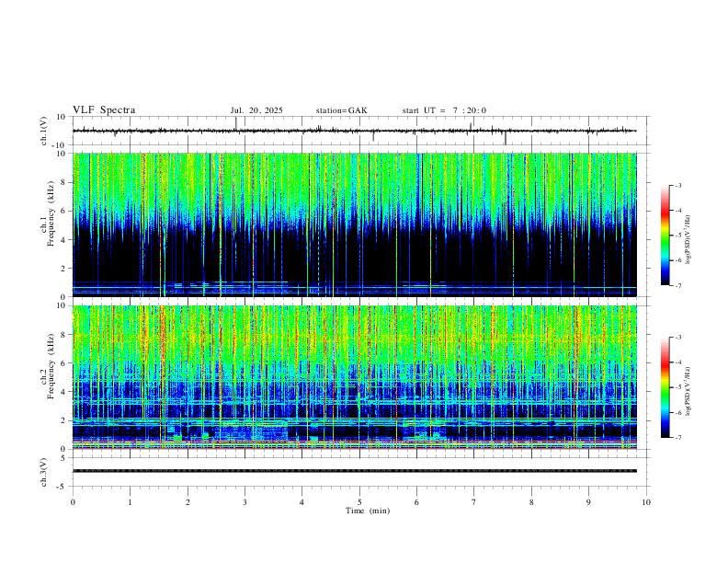Click the 'ch.3(V)' axis label
The width and height of the screenshot is (728, 563).
pos(44,473)
